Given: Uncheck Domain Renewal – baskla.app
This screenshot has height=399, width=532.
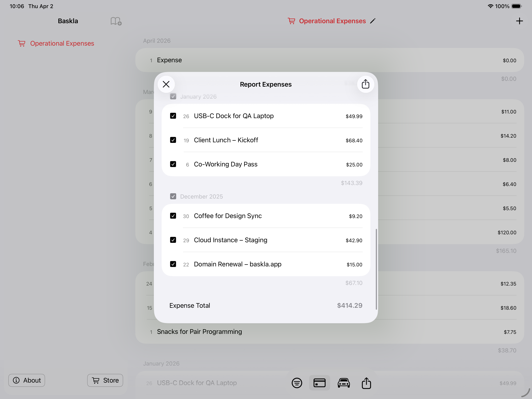Looking at the screenshot, I should pos(173,264).
